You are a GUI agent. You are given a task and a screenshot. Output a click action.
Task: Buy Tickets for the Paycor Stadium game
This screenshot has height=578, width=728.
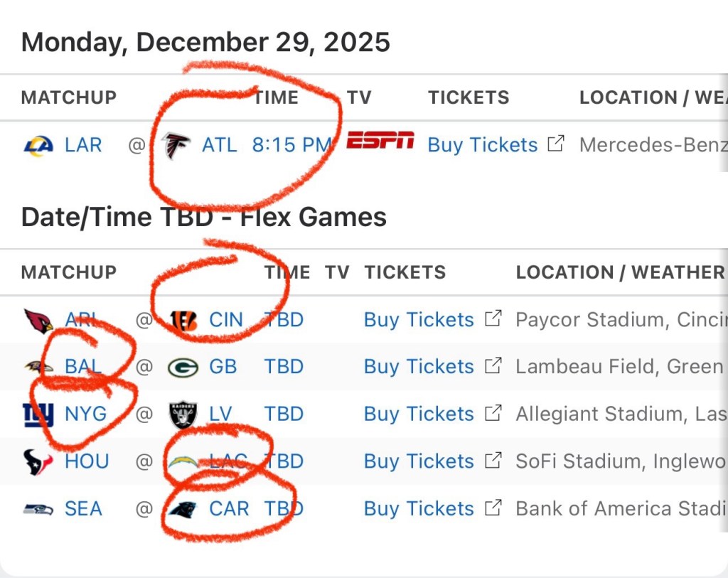tap(419, 320)
